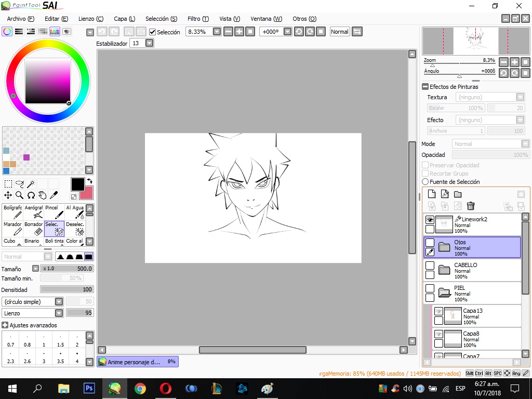Open the Lienzo texture dropdown
The height and width of the screenshot is (399, 532).
59,313
